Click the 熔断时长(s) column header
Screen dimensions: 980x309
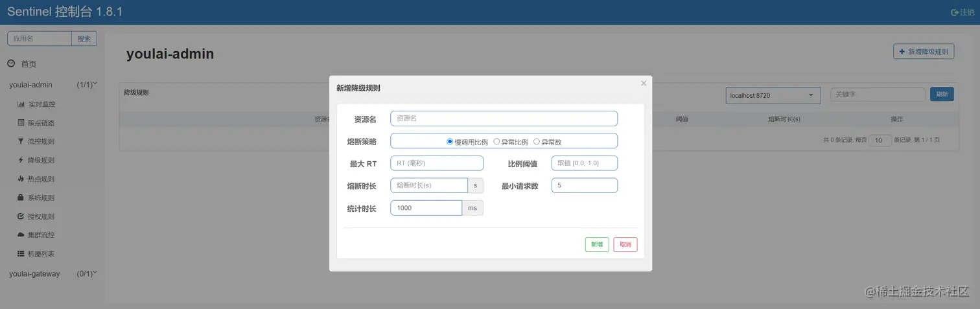784,119
